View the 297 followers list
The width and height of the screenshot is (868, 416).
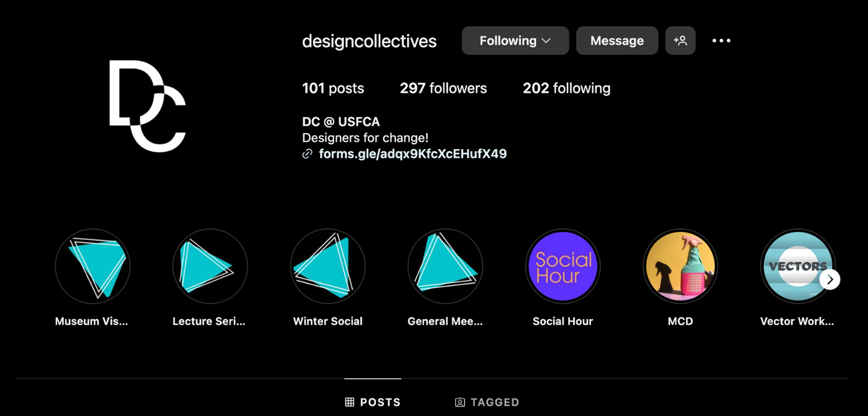[443, 88]
